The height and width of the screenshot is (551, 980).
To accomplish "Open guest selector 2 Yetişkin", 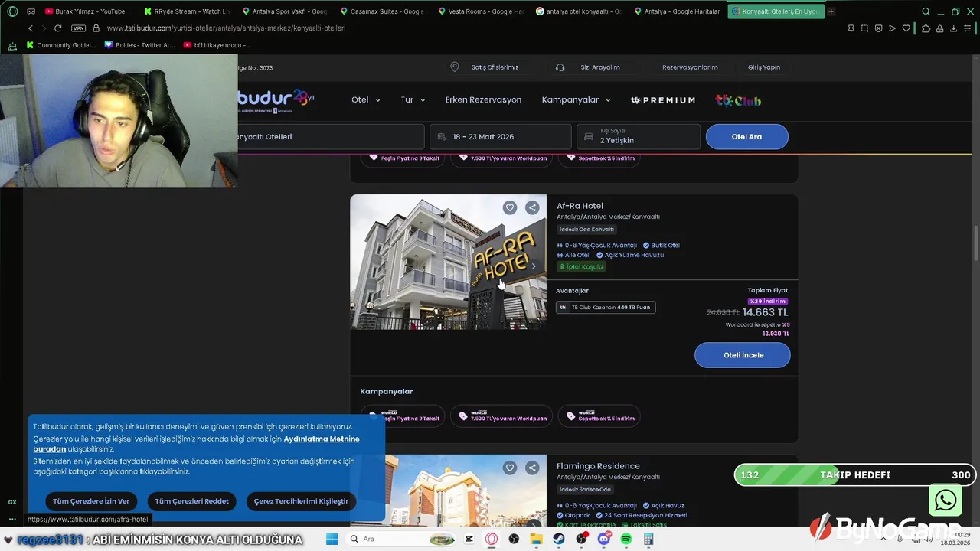I will 639,137.
